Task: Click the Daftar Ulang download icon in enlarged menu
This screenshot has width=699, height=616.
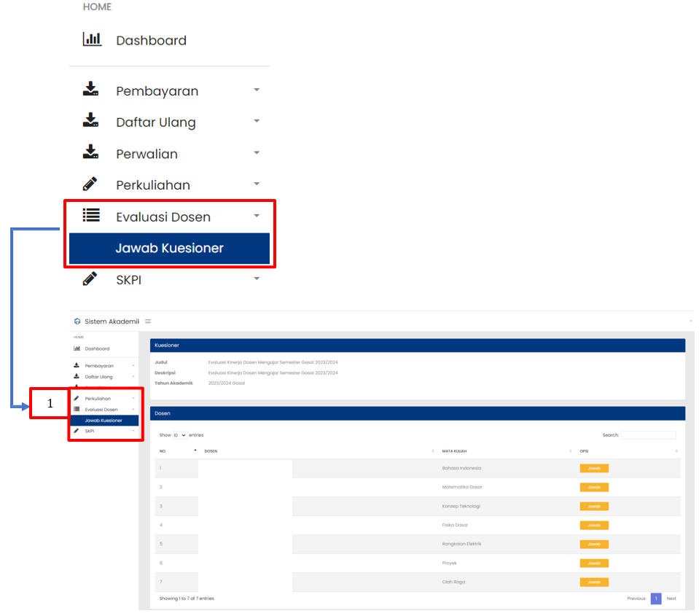Action: (90, 120)
